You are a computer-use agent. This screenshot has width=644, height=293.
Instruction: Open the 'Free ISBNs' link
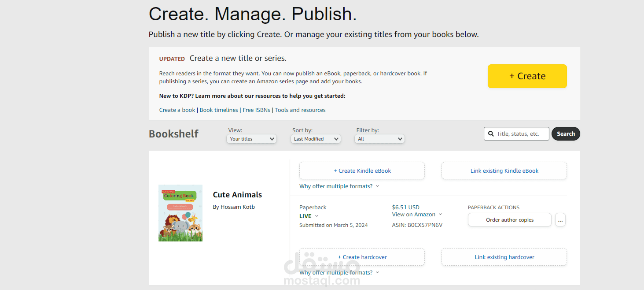(257, 110)
